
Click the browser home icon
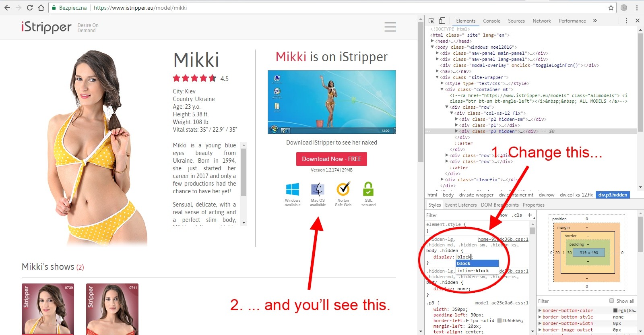pyautogui.click(x=41, y=8)
